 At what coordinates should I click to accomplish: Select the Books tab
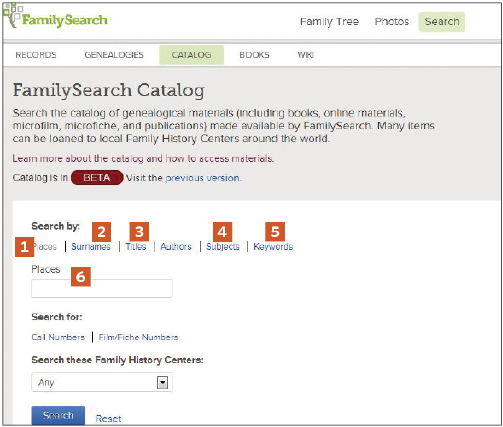coord(254,55)
